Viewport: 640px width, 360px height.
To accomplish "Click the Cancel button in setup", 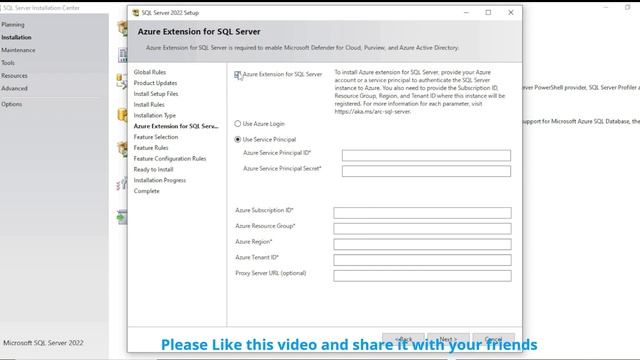I will (x=493, y=339).
